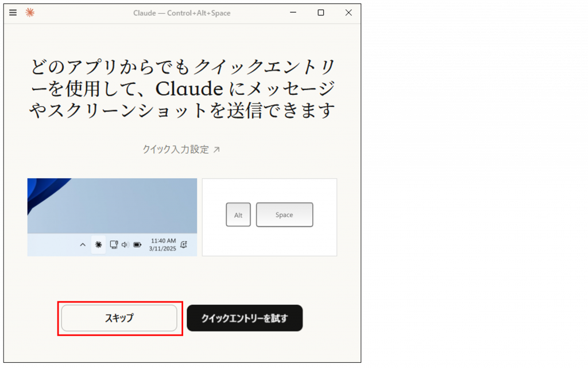The width and height of the screenshot is (588, 368).
Task: Click the Claude logo in title bar
Action: 30,13
